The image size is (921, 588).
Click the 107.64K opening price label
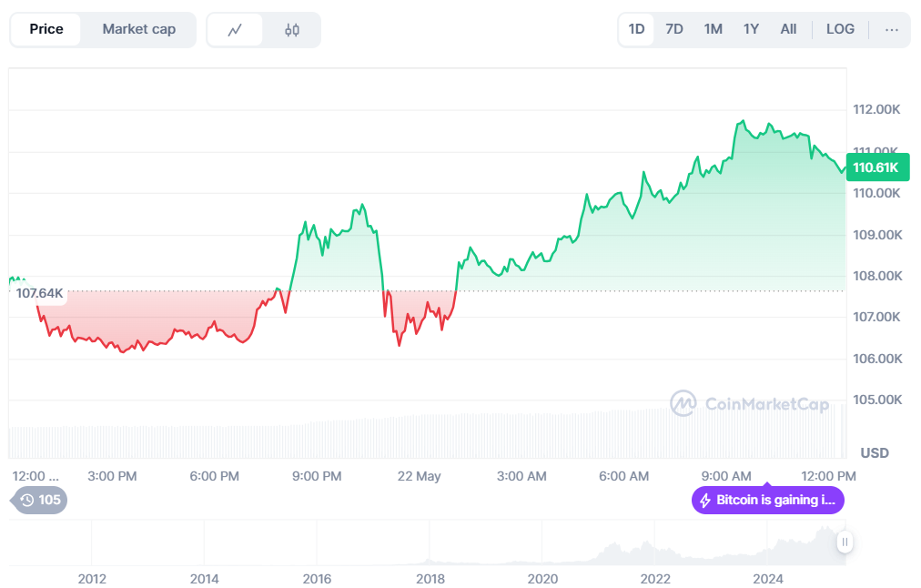point(40,293)
